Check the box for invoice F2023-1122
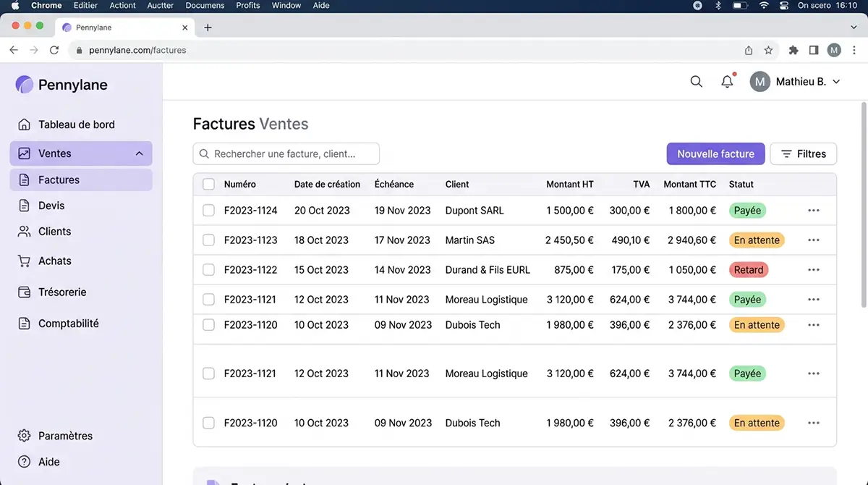The height and width of the screenshot is (485, 868). pyautogui.click(x=208, y=270)
